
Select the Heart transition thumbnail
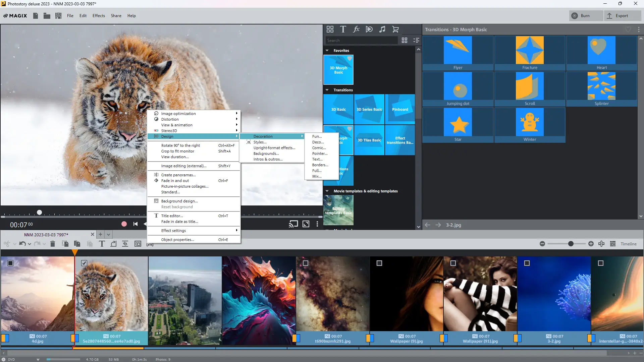(x=601, y=50)
